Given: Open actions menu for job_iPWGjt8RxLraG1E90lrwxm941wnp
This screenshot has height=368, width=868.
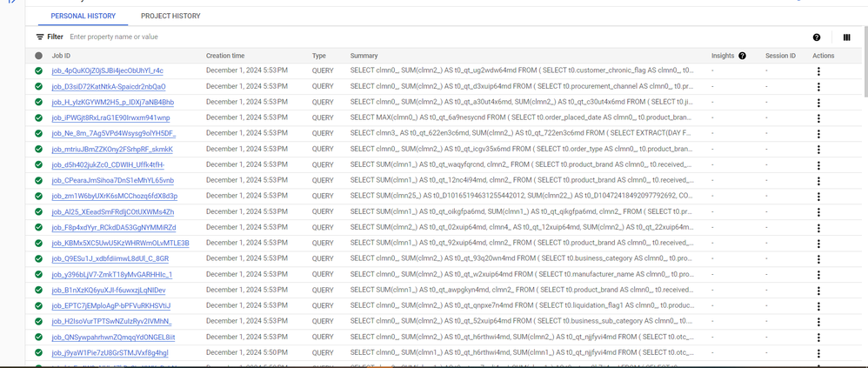Looking at the screenshot, I should pyautogui.click(x=818, y=117).
